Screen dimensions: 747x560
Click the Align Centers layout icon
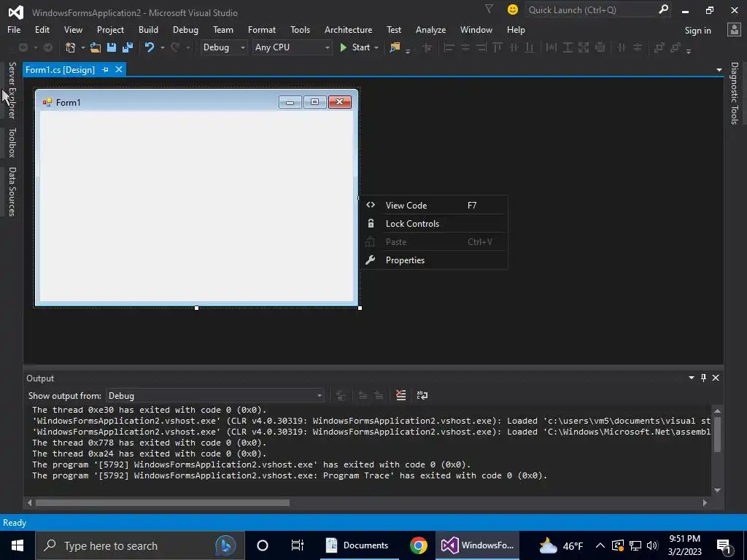[465, 47]
